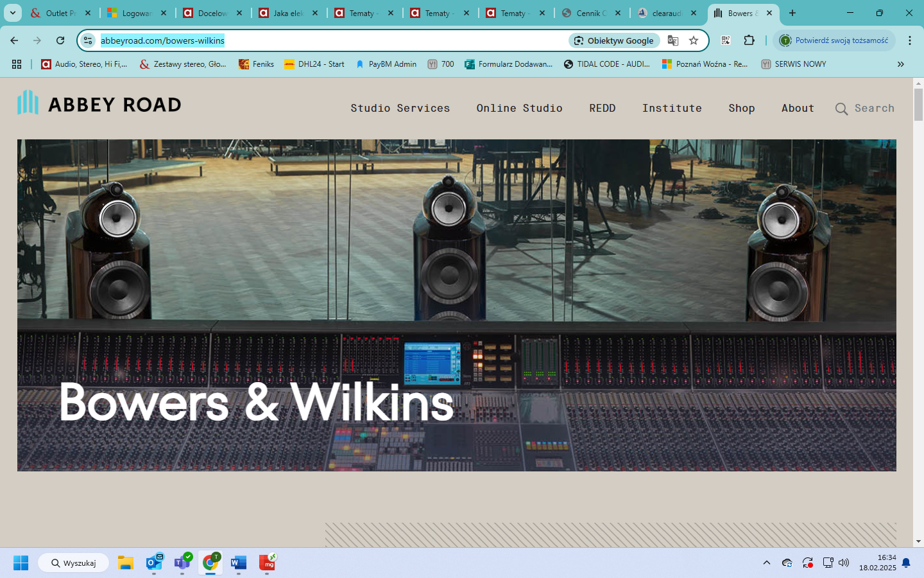
Task: Open the tab search dropdown arrow
Action: (x=12, y=13)
